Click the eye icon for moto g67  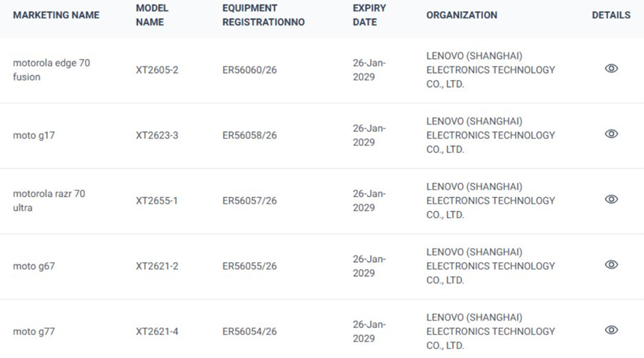(x=611, y=264)
